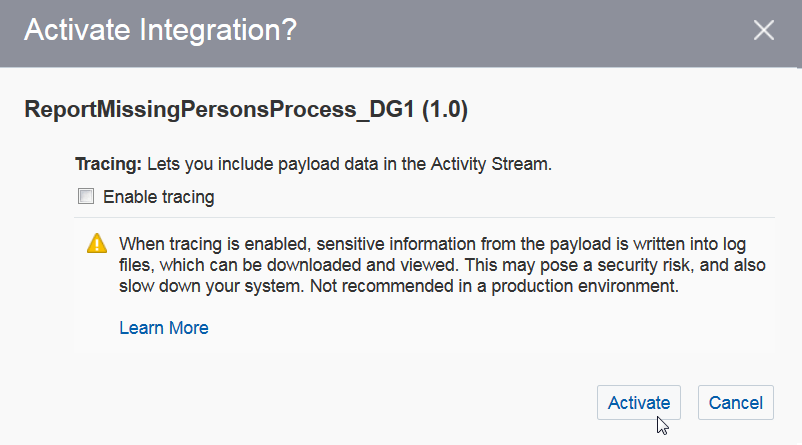Viewport: 802px width, 445px height.
Task: Click the tracing warning message paragraph
Action: (x=430, y=265)
